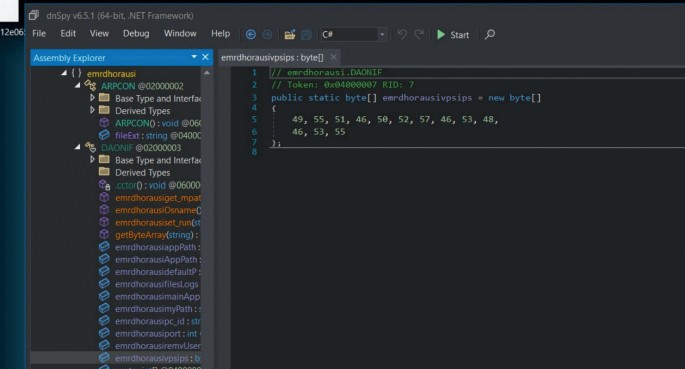Viewport: 685px width, 369px height.
Task: Click the emrdhorausi.DAONIF comment on line 1
Action: click(x=326, y=72)
